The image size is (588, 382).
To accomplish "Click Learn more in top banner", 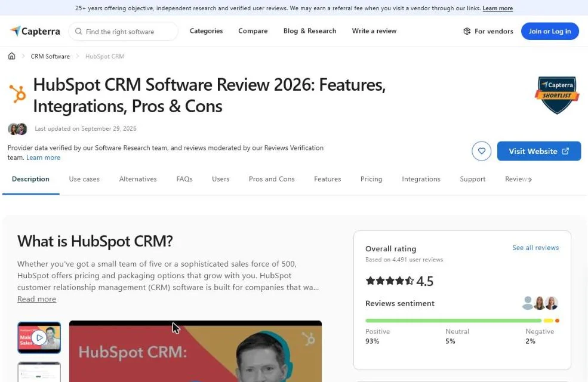I will (x=498, y=8).
